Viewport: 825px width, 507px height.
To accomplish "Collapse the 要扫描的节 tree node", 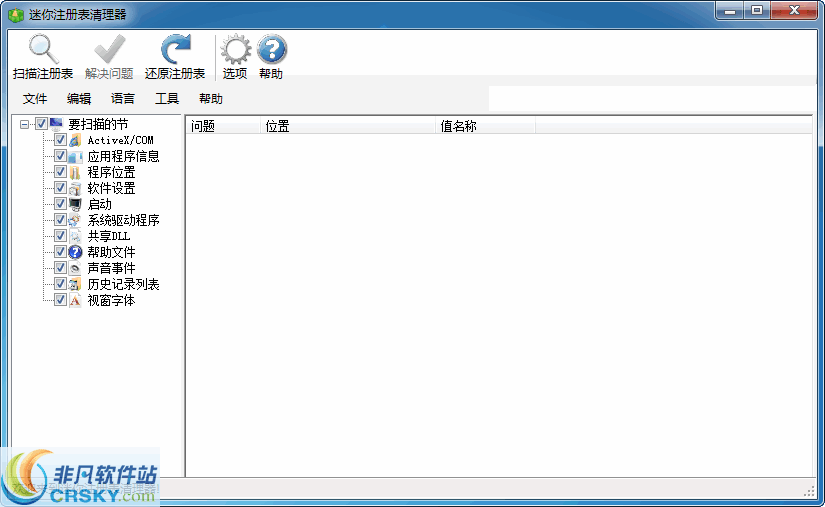I will tap(24, 125).
